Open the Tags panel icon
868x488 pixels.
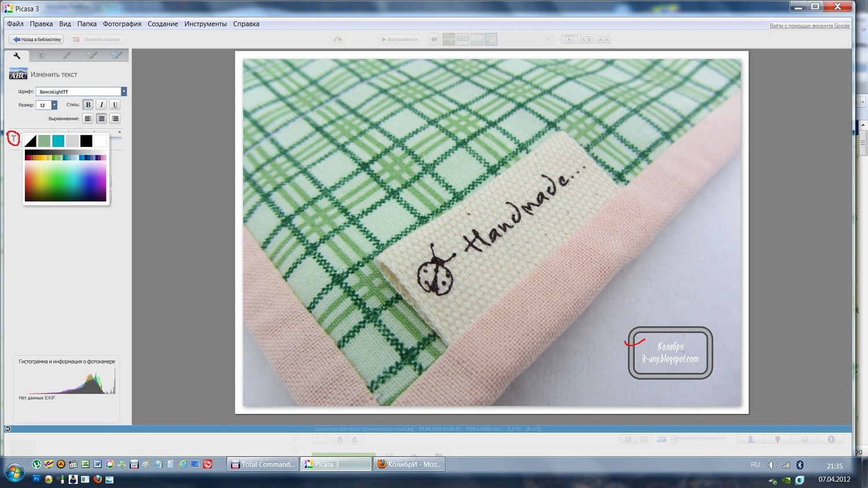[804, 439]
